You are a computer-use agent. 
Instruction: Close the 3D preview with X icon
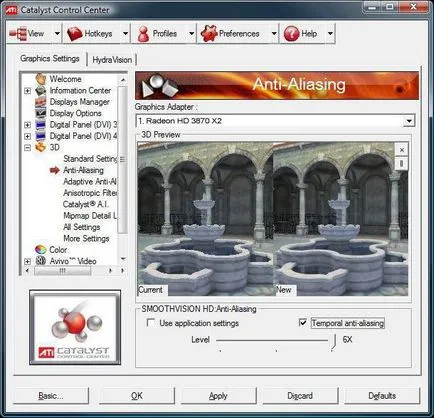(402, 150)
